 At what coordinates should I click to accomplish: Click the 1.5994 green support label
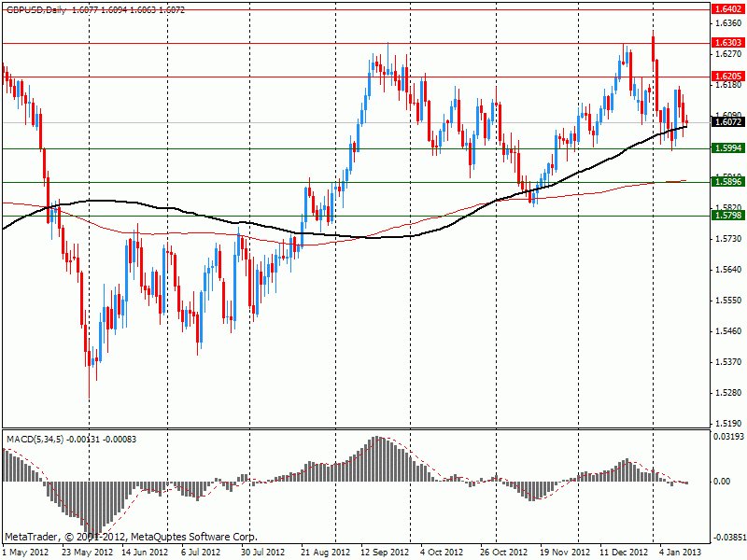(x=727, y=148)
